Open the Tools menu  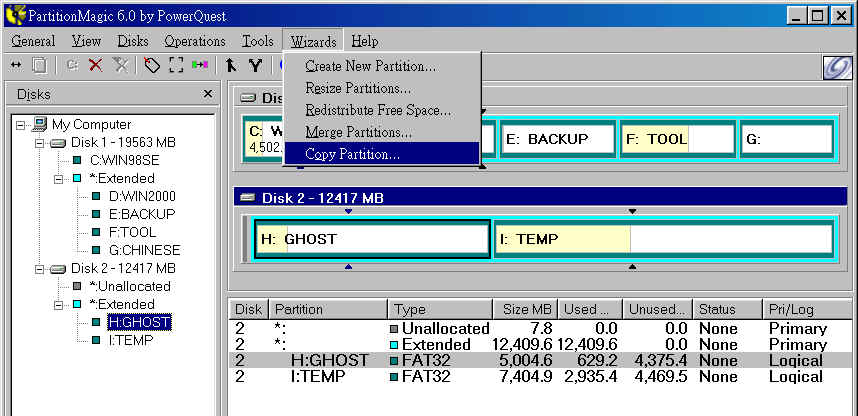258,41
